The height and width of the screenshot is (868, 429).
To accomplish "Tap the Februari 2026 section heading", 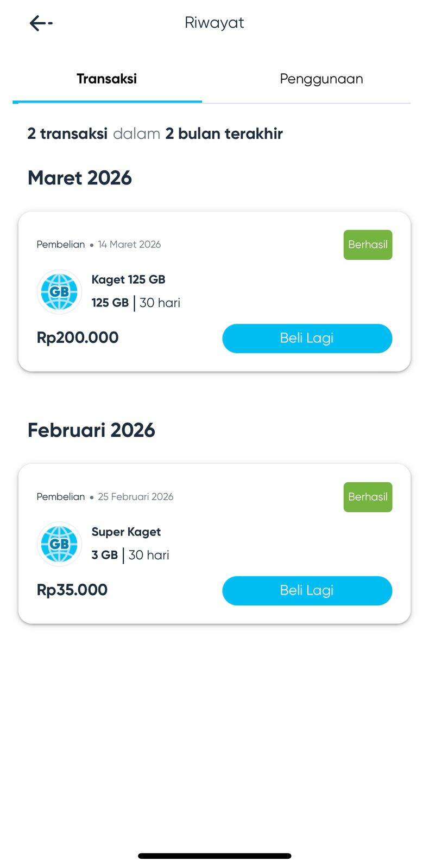I will tap(91, 430).
